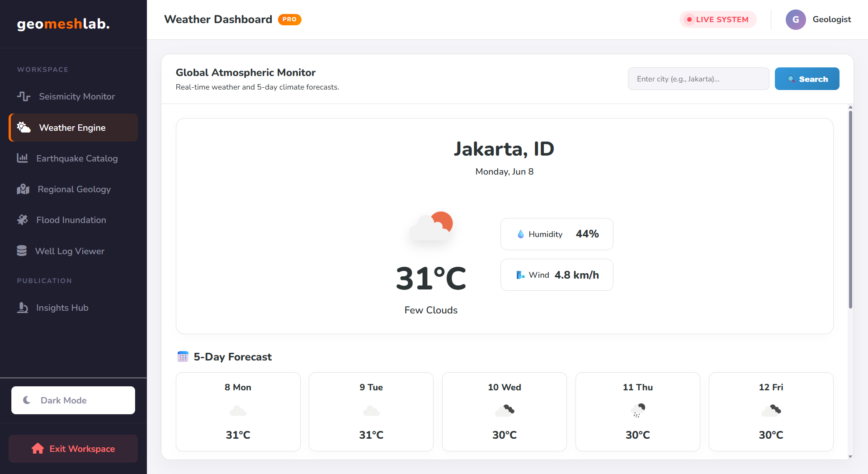Viewport: 868px width, 474px height.
Task: Click the WORKSPACE section label
Action: (x=42, y=70)
